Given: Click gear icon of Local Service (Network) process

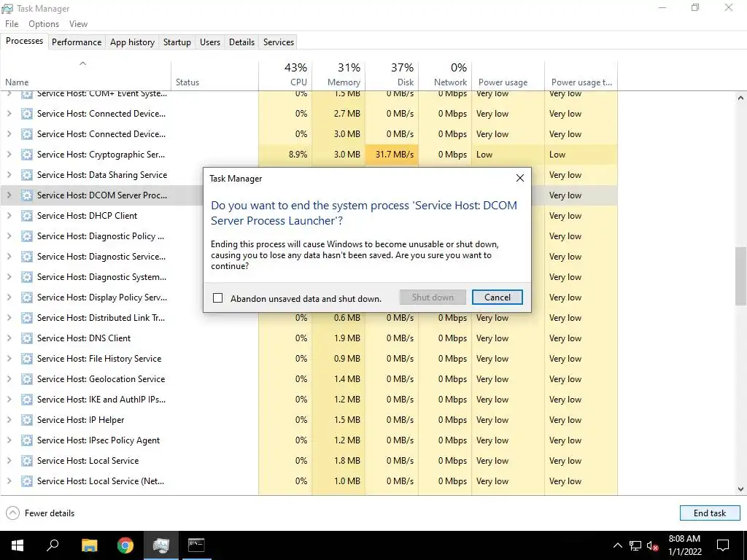Looking at the screenshot, I should click(x=27, y=481).
